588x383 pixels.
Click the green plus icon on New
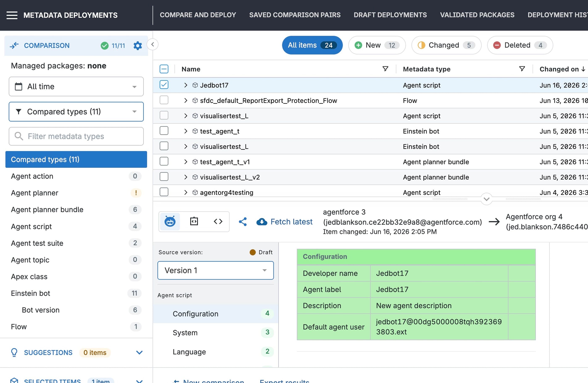[358, 45]
